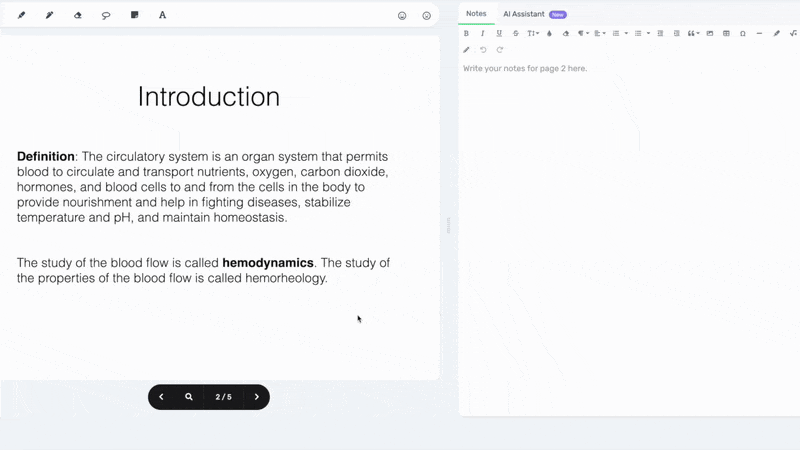
Task: Select the pen drawing tool
Action: 21,15
